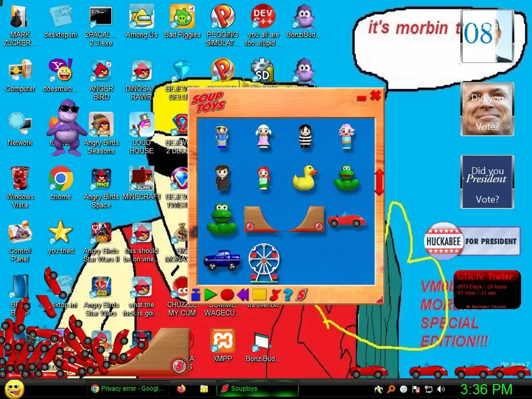532x399 pixels.
Task: Click the yellow stop square in Souptoys
Action: (x=260, y=295)
